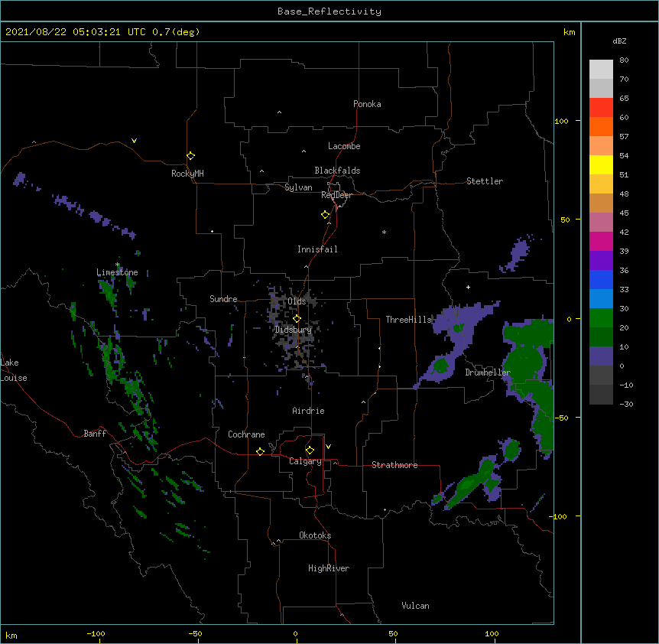Click the HighRiver town label
Image resolution: width=659 pixels, height=644 pixels.
329,568
